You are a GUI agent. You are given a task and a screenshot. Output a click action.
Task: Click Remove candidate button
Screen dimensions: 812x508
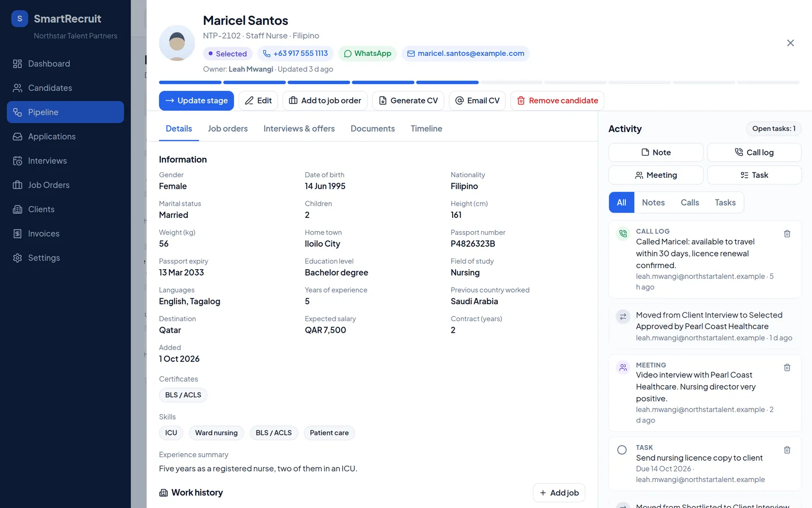point(557,101)
